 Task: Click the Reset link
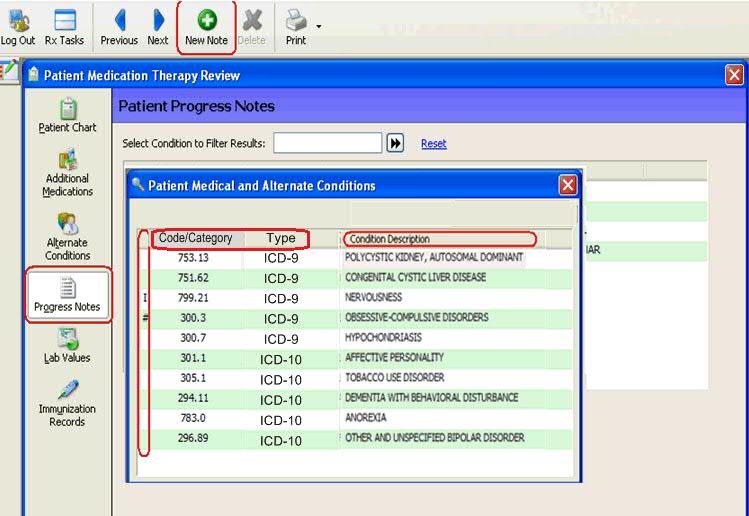(x=433, y=144)
